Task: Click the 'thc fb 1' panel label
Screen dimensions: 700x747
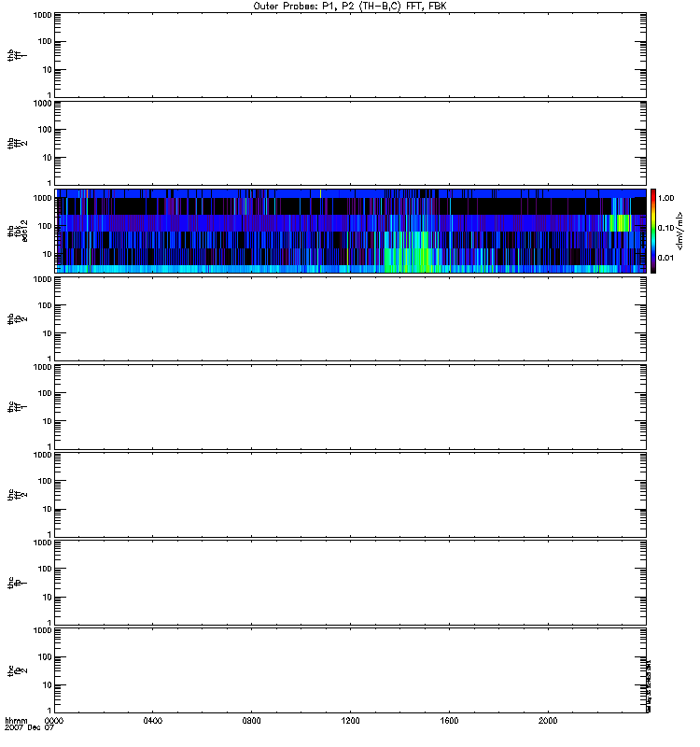Action: (x=17, y=583)
